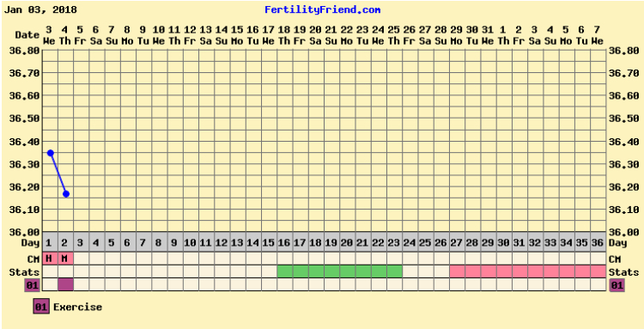Click cycle day 16 in the Day row
The image size is (644, 329).
point(284,243)
